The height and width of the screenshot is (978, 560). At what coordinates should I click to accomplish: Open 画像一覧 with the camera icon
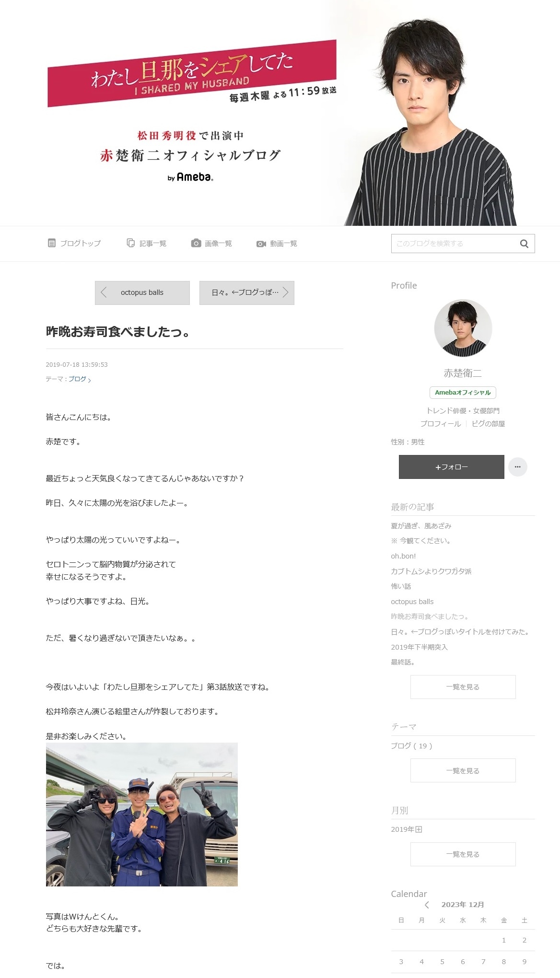point(211,244)
